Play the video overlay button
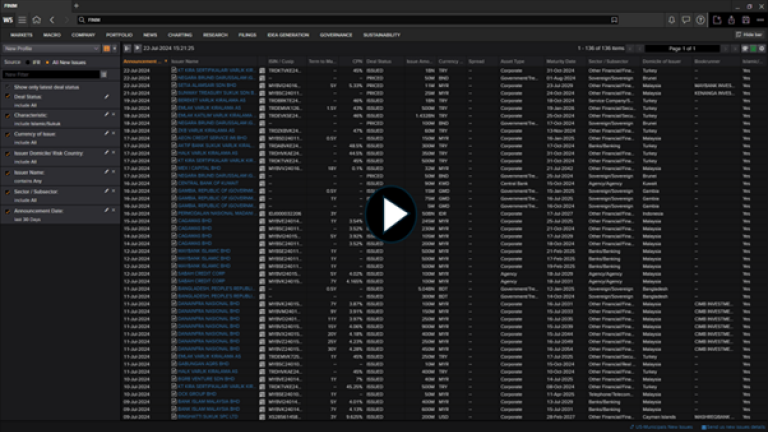This screenshot has height=432, width=768. coord(384,216)
